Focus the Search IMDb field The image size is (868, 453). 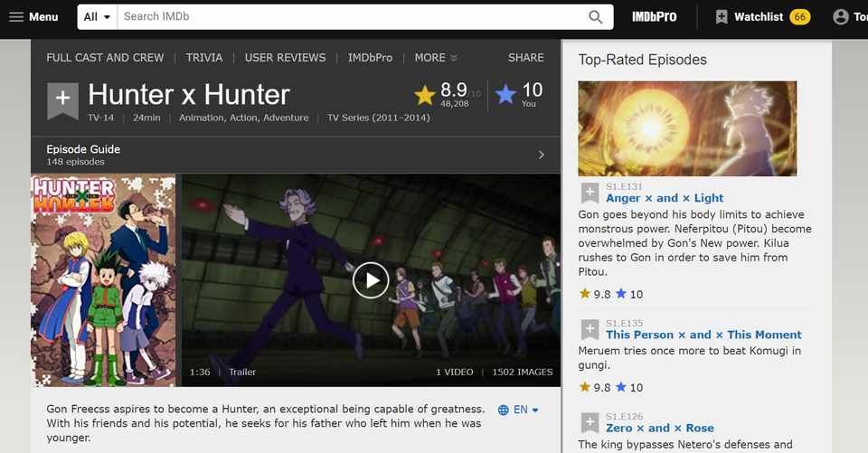coord(352,17)
